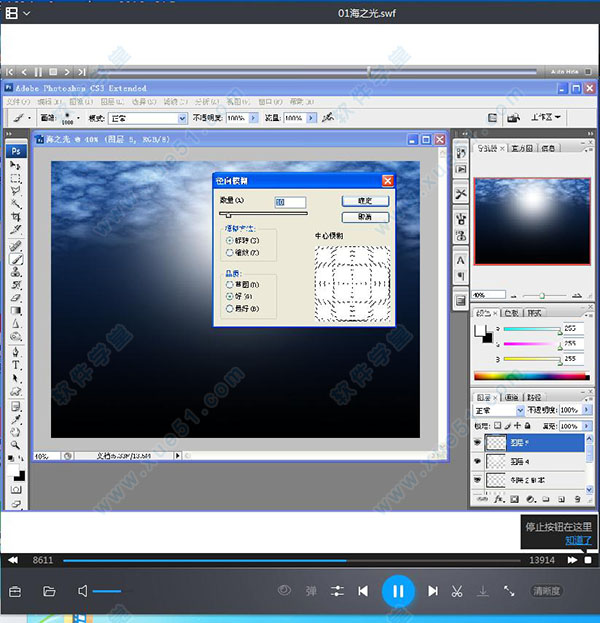Screen dimensions: 600x623
Task: Hide third layer visibility eye
Action: 478,480
